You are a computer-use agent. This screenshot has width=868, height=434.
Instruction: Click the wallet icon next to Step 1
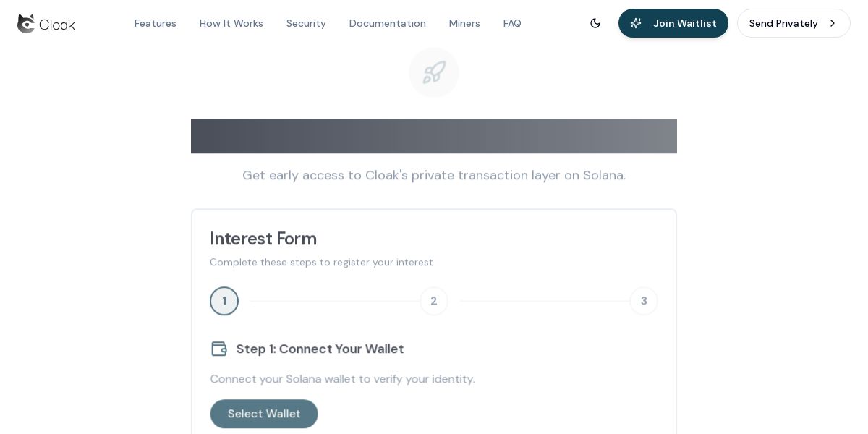point(219,349)
